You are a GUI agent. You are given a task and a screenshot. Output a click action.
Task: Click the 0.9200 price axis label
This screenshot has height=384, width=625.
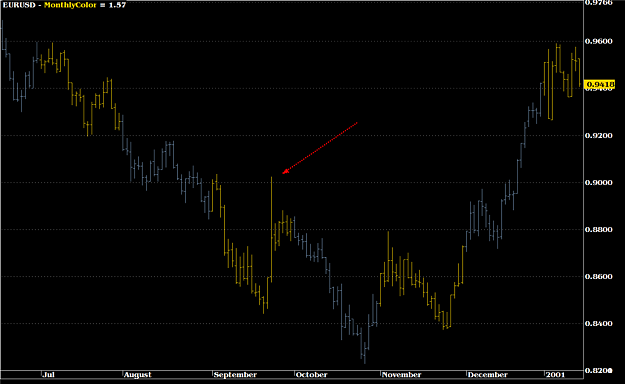click(599, 136)
